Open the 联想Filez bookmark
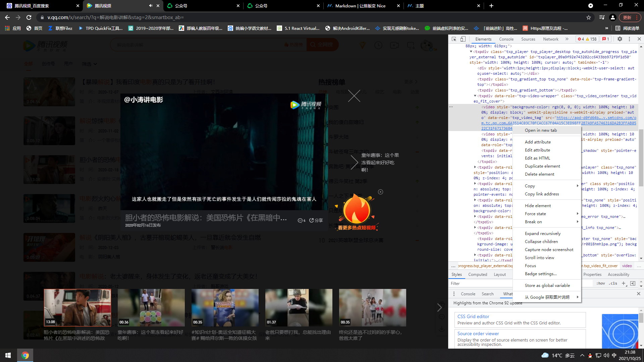Screen dimensions: 644x362 pyautogui.click(x=60, y=28)
